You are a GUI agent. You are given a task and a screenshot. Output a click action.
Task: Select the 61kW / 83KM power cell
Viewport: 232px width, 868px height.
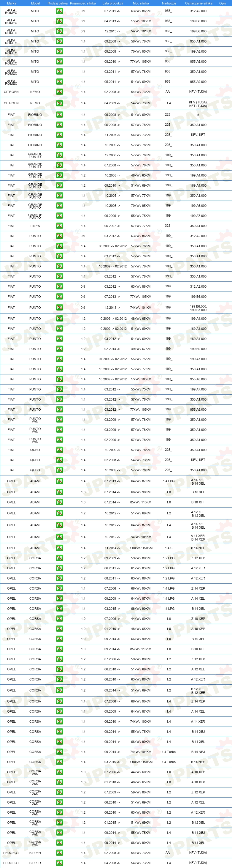click(x=141, y=568)
